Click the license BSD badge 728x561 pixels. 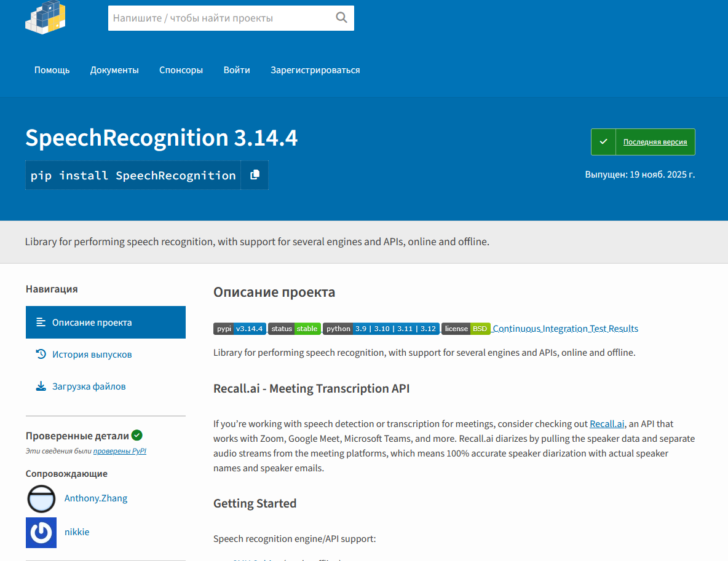click(x=465, y=329)
